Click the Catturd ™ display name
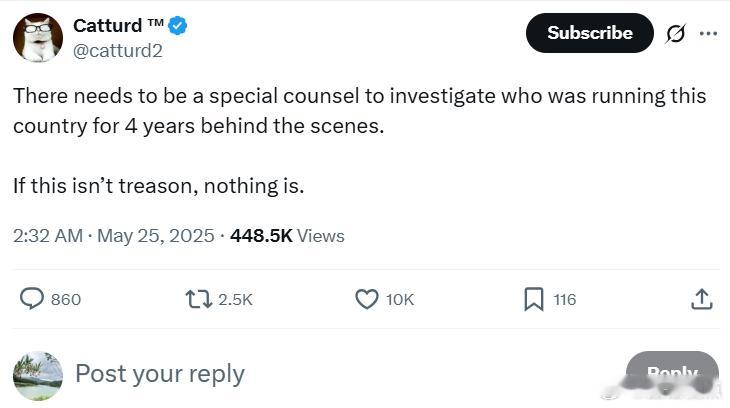The width and height of the screenshot is (730, 408). click(x=119, y=25)
